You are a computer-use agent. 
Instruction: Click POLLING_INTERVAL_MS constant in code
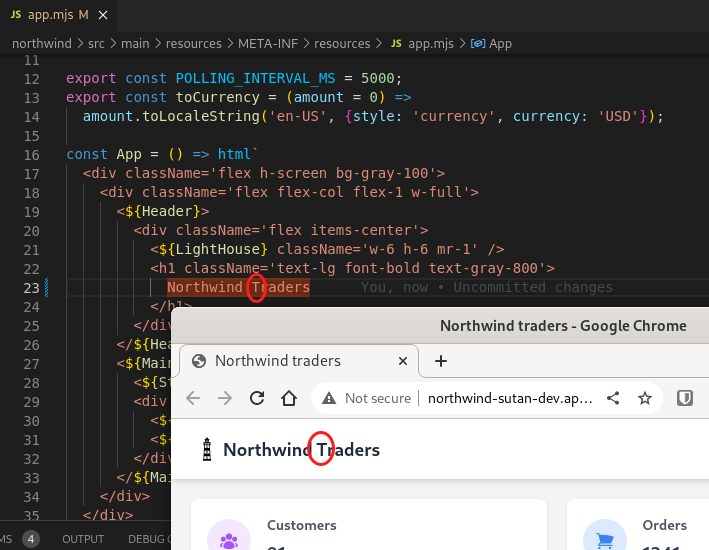point(255,78)
